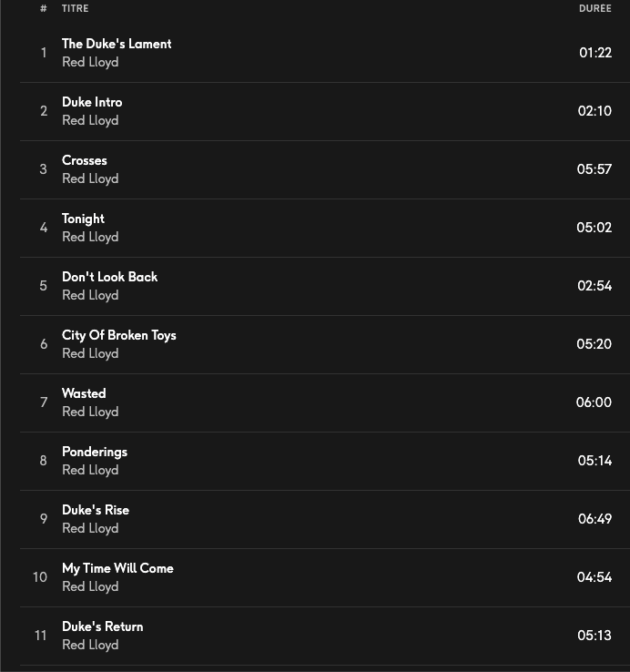Open the track titled Crosses
The height and width of the screenshot is (672, 630).
tap(85, 160)
